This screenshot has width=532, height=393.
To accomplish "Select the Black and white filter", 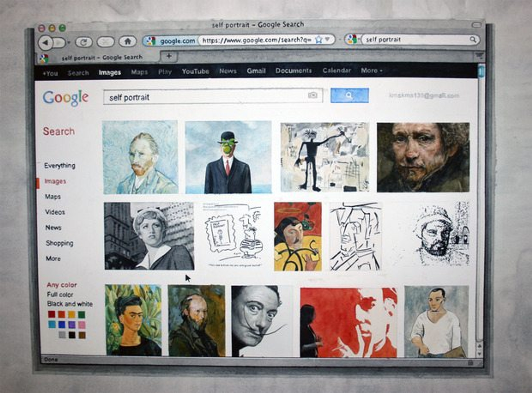I will click(70, 304).
